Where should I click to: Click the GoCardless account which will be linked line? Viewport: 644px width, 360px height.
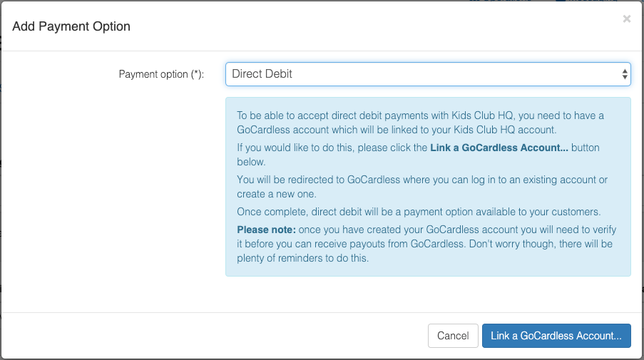(397, 130)
